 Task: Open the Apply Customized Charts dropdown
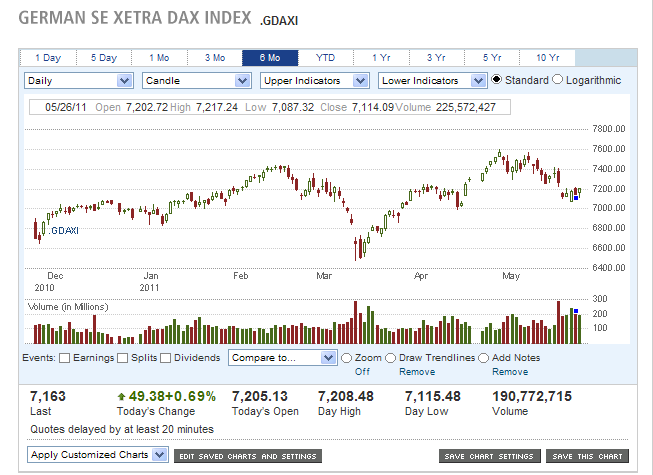(97, 455)
